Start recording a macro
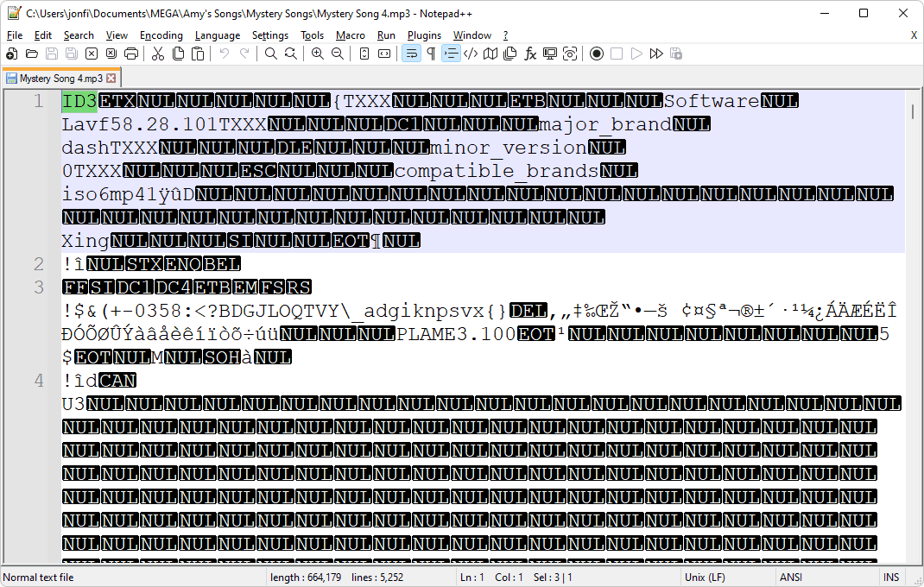 [597, 53]
